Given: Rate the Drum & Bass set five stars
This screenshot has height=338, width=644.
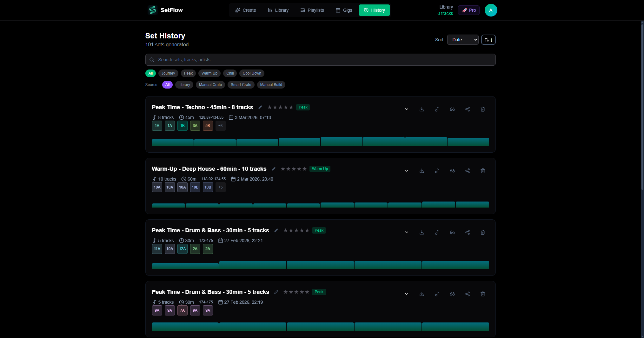Looking at the screenshot, I should [x=307, y=230].
